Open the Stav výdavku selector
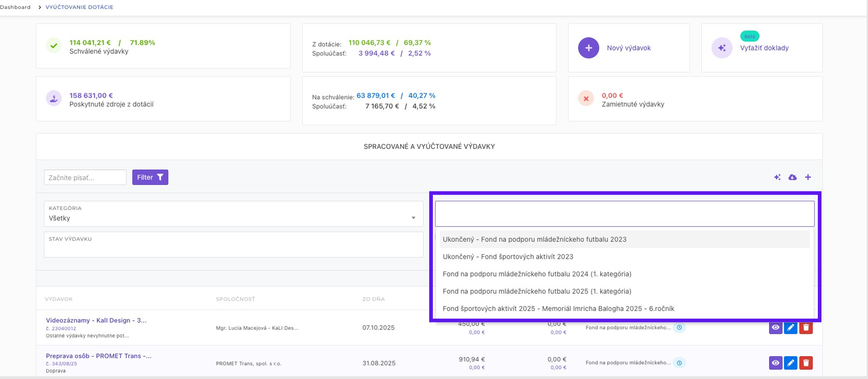868x379 pixels. pos(233,245)
